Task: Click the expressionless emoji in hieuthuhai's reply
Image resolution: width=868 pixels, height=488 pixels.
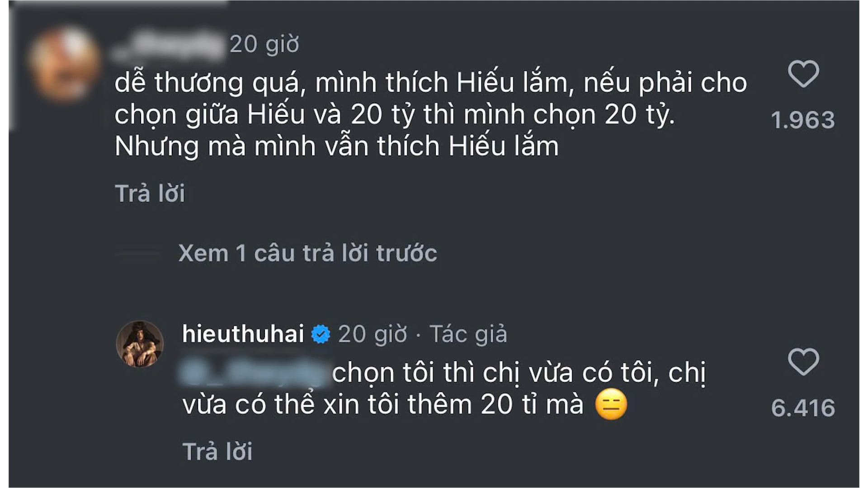Action: (x=611, y=404)
